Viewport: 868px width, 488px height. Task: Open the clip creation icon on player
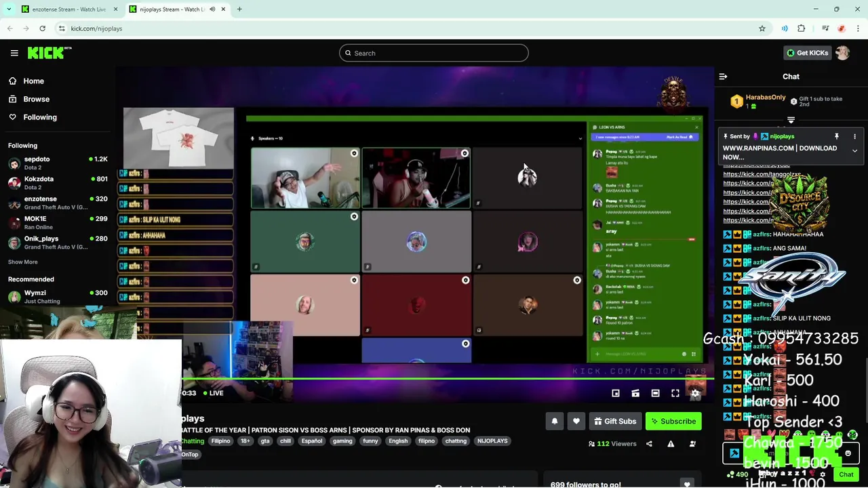635,393
